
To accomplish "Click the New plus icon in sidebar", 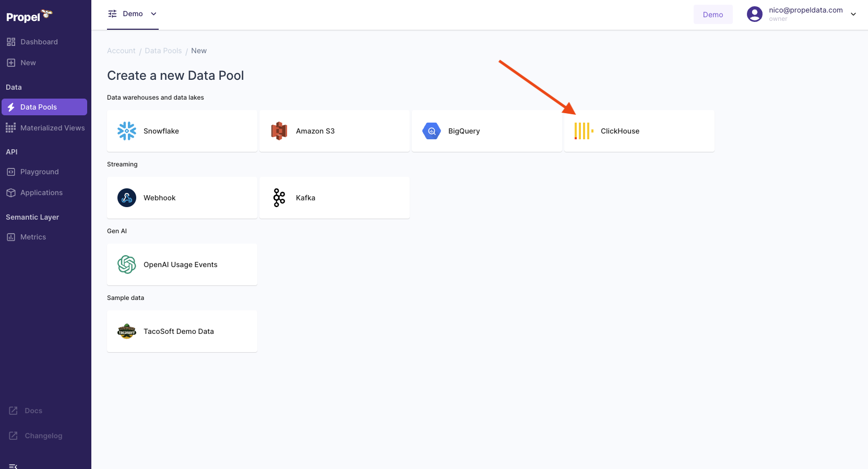I will click(11, 63).
